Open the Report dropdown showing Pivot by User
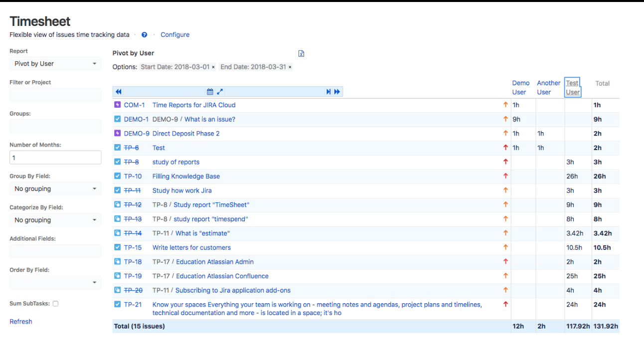Image resolution: width=644 pixels, height=354 pixels. pyautogui.click(x=55, y=63)
